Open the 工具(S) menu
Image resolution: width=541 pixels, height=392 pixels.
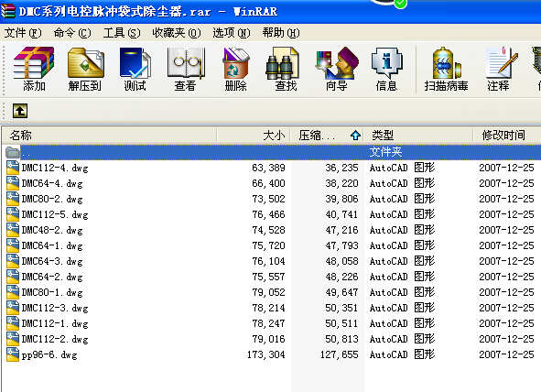(x=122, y=33)
